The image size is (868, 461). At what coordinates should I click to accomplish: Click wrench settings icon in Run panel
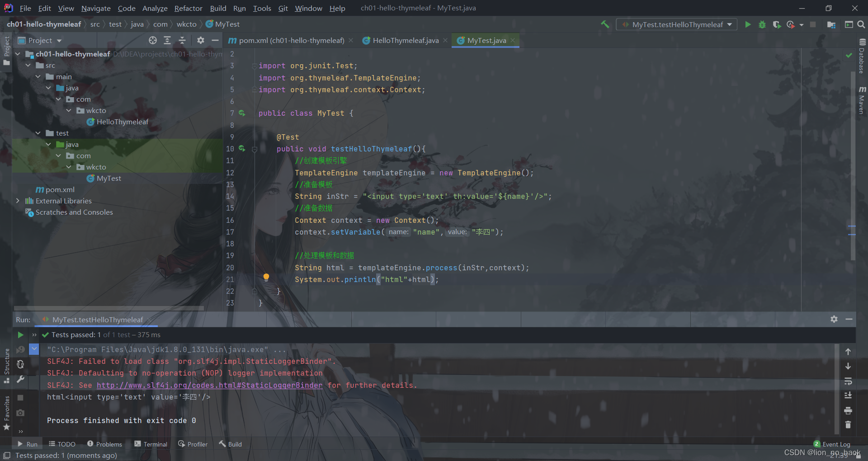click(x=20, y=379)
